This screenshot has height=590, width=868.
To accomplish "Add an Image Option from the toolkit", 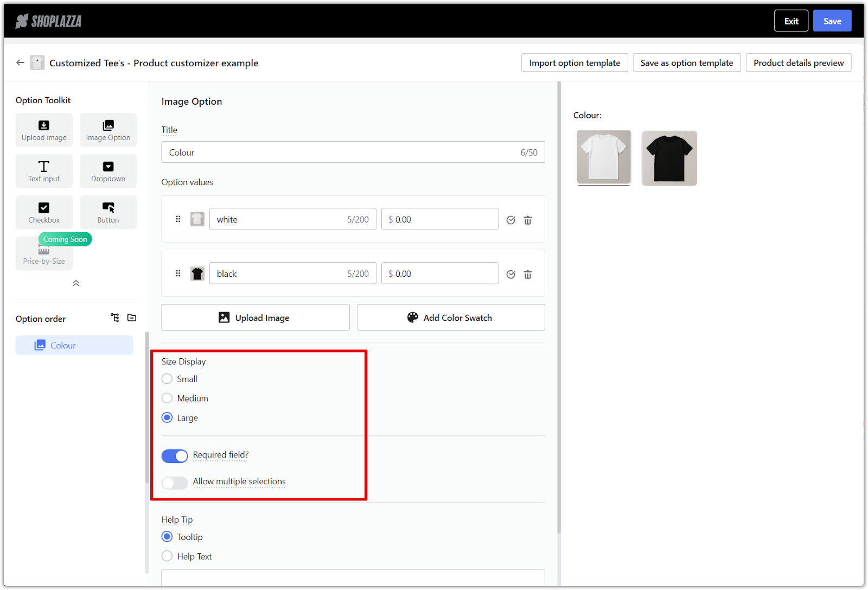I will (x=108, y=130).
